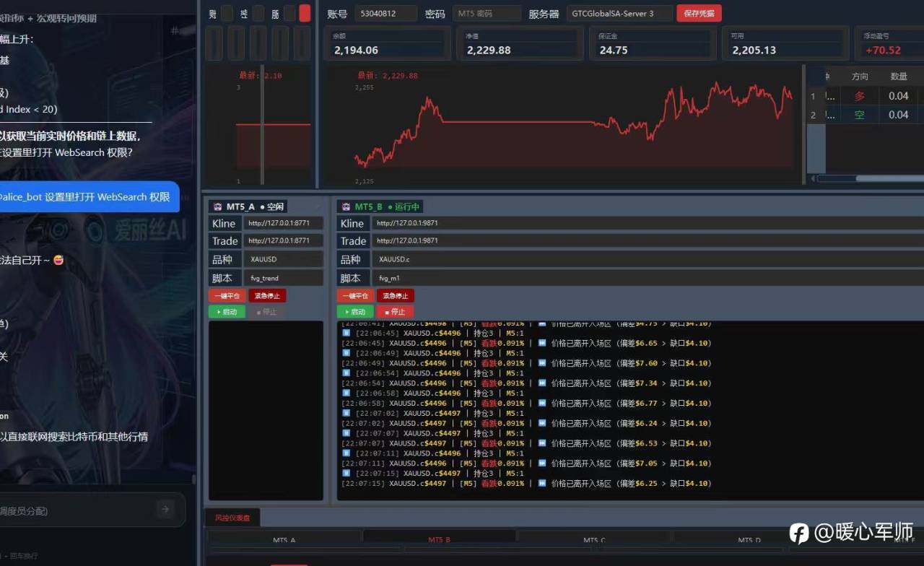This screenshot has height=566, width=924.
Task: Click the greyed 停止 button in MT5_A
Action: 267,312
